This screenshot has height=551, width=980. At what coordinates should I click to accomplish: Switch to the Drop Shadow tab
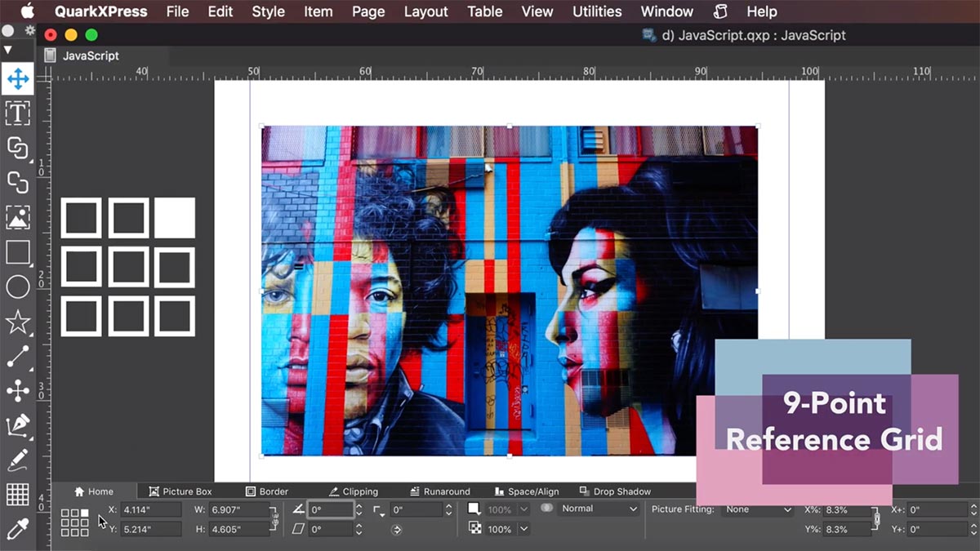coord(615,491)
